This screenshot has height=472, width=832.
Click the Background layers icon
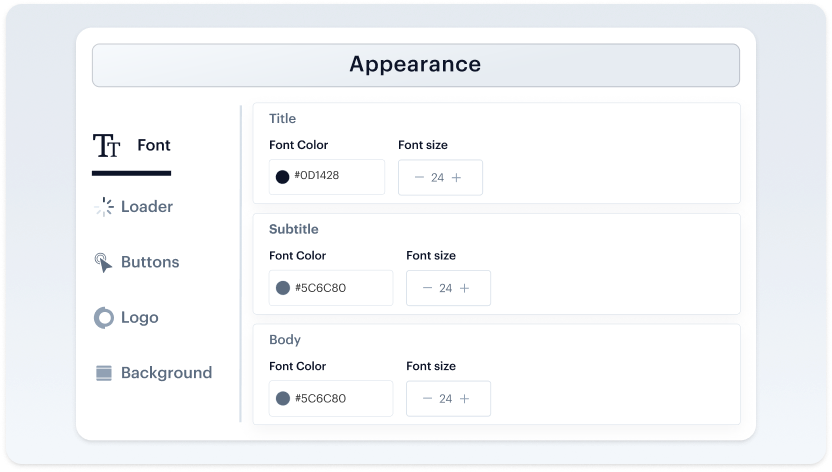click(x=103, y=373)
